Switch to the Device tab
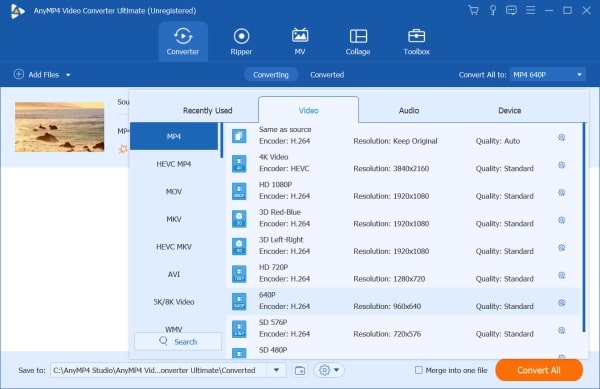The height and width of the screenshot is (389, 600). (510, 111)
